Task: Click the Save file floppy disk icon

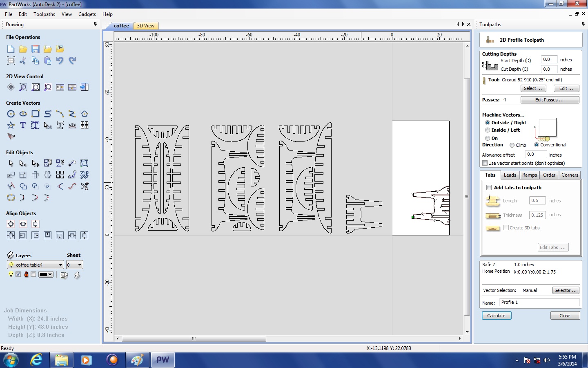Action: pyautogui.click(x=36, y=49)
